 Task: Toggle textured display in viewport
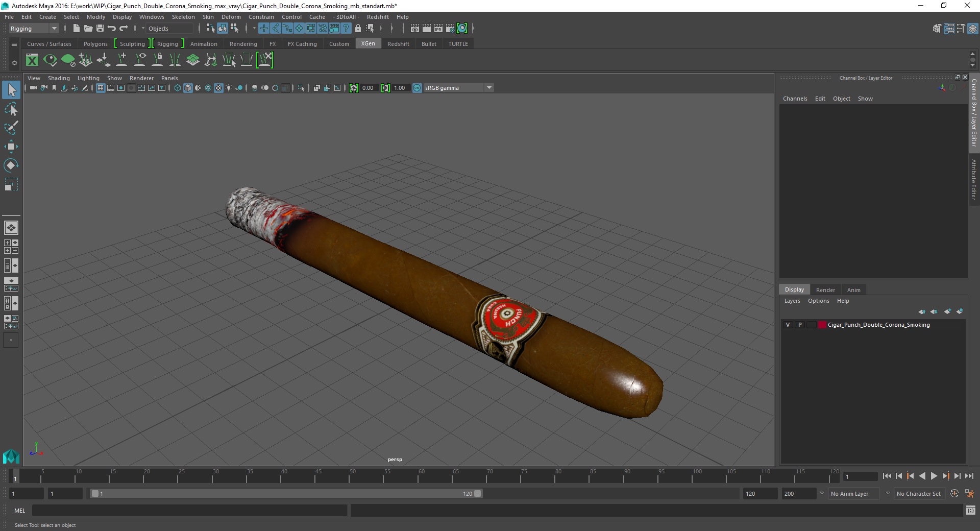pos(218,88)
